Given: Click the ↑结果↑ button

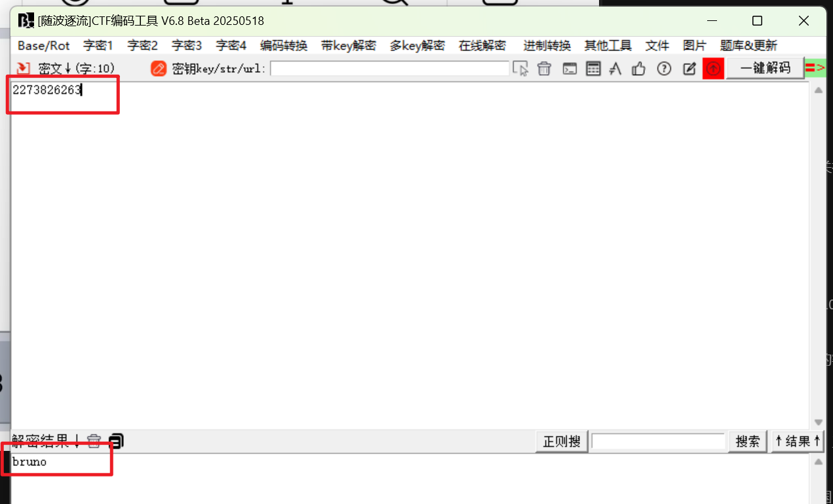Looking at the screenshot, I should coord(797,441).
